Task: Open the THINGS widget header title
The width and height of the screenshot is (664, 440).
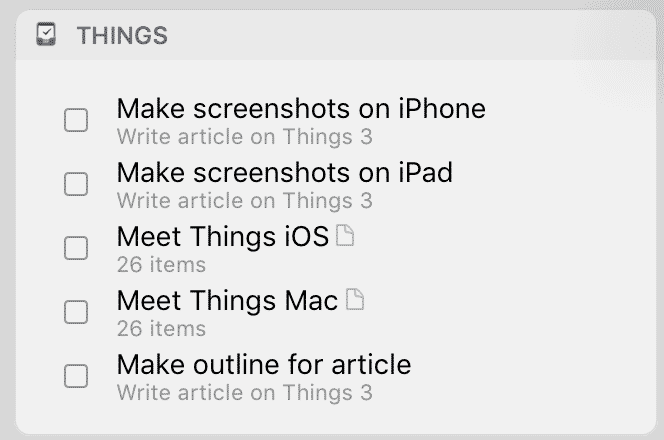Action: coord(122,35)
